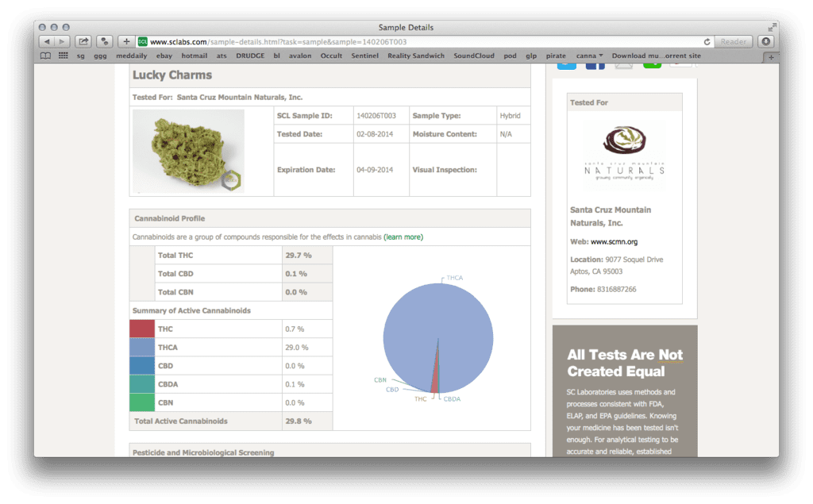
Task: Click the Reader button
Action: coord(733,41)
